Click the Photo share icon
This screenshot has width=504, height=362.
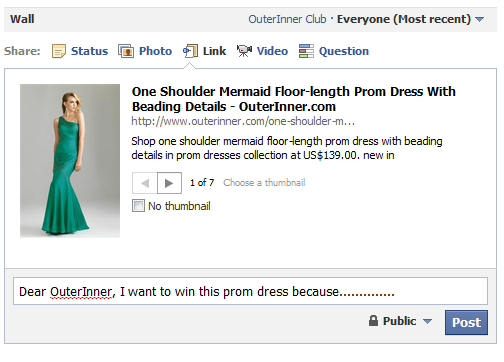[126, 51]
